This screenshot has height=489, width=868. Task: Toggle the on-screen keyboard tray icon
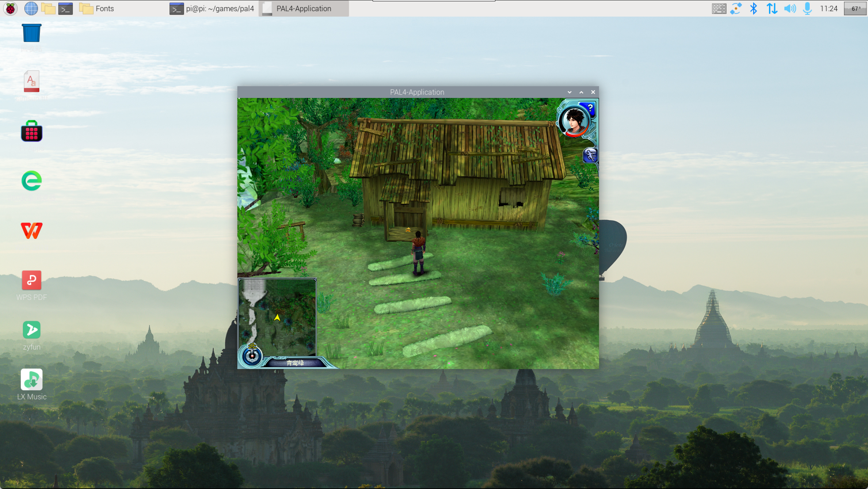[x=719, y=8]
